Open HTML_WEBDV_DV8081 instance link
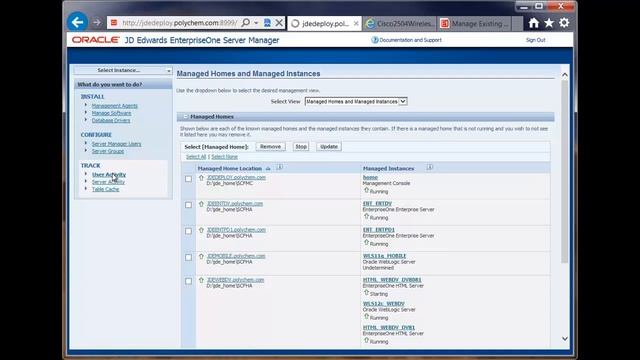The height and width of the screenshot is (360, 640). pos(392,280)
